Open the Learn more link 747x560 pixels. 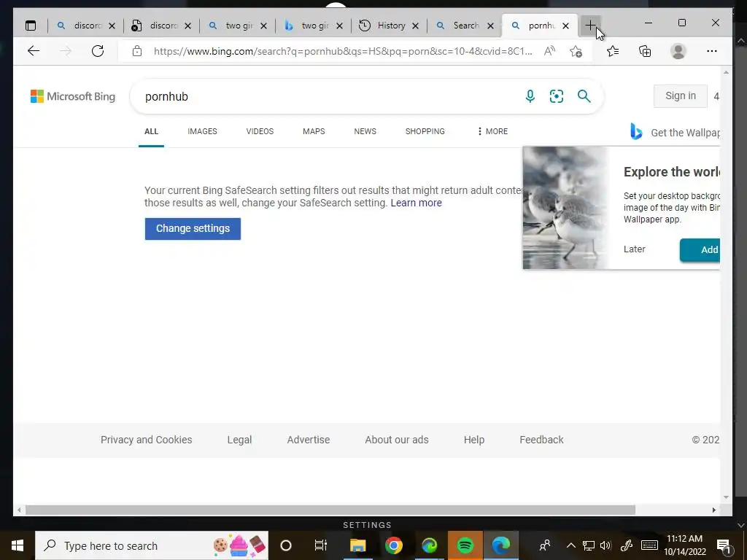point(416,203)
